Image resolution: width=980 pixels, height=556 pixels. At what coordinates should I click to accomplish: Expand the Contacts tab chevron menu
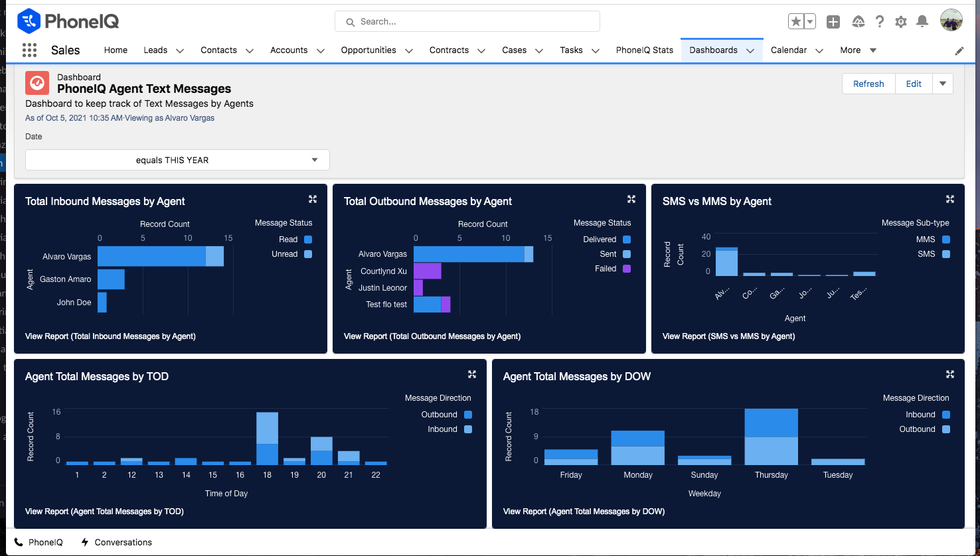tap(250, 50)
